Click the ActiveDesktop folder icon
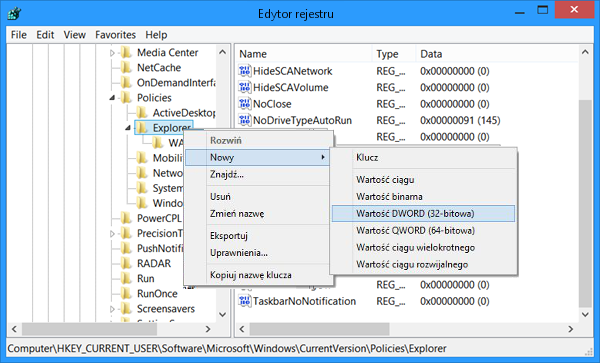 click(142, 113)
